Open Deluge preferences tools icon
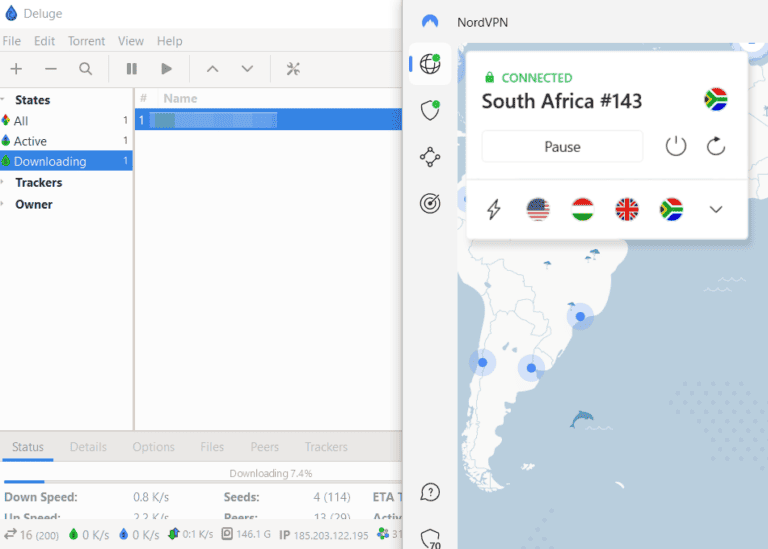The image size is (768, 549). click(293, 69)
